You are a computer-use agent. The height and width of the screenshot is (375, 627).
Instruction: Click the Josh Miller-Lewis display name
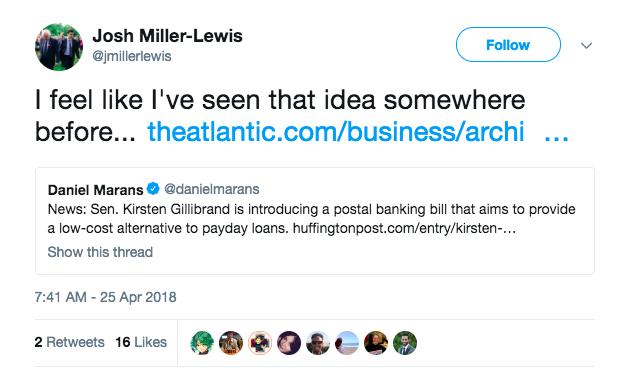(x=168, y=36)
